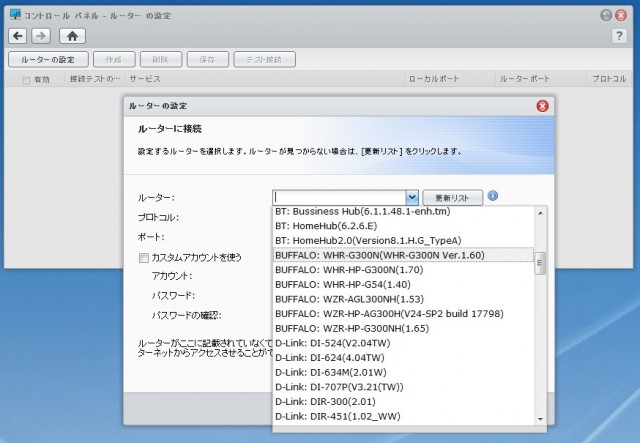Toggle the 有効 header checkbox

[x=26, y=80]
